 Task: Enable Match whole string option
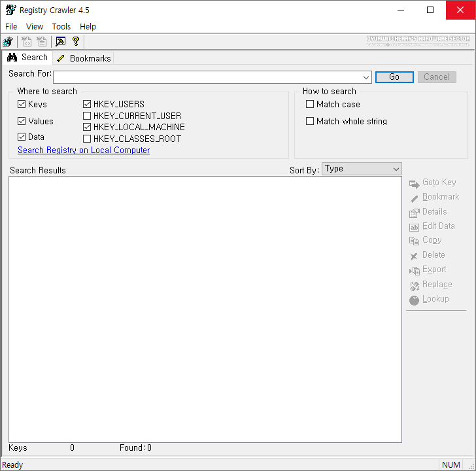(x=310, y=121)
